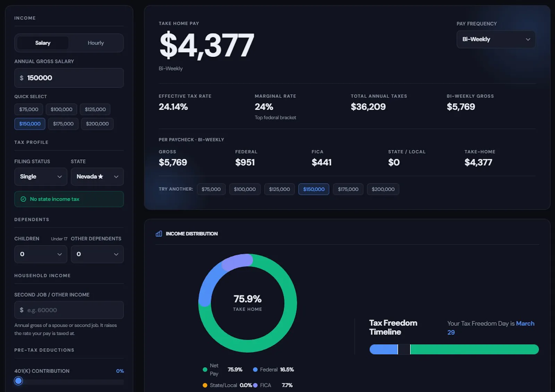Choose $125,000 in Quick Select
This screenshot has height=392, width=555.
tap(95, 109)
